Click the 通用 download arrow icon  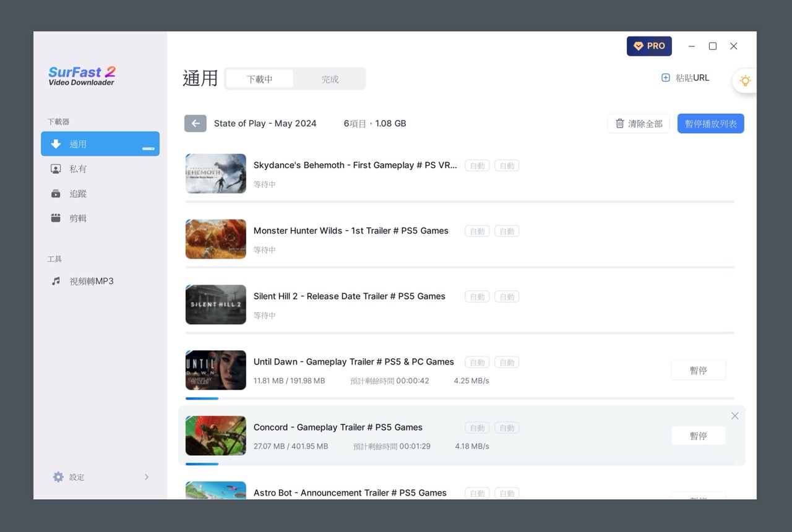coord(56,144)
